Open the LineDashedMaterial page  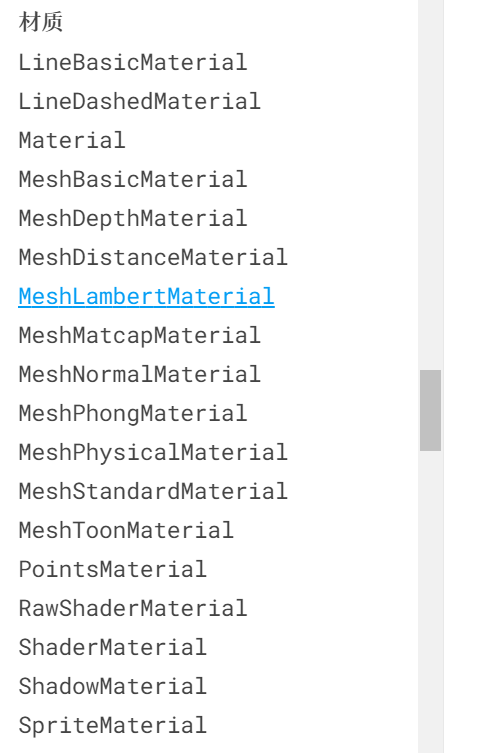139,101
